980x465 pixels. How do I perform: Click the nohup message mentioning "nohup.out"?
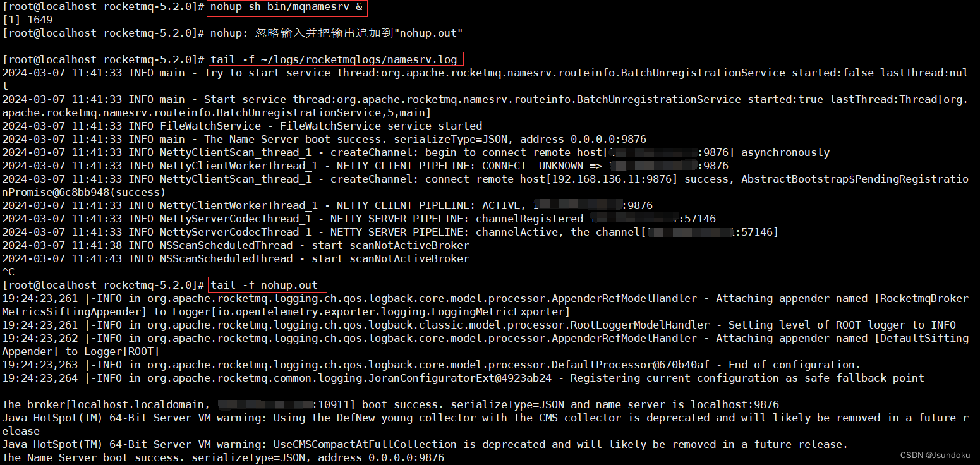pyautogui.click(x=337, y=33)
